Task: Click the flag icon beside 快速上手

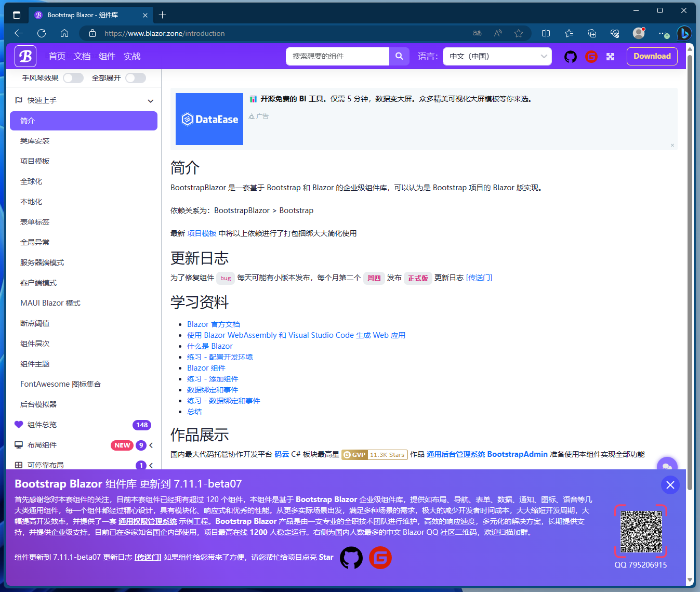Action: click(19, 100)
